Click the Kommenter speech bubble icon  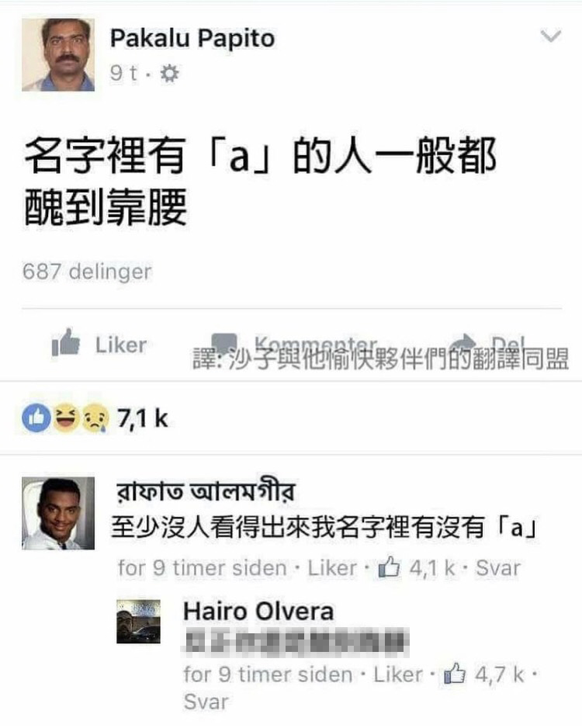pos(224,342)
